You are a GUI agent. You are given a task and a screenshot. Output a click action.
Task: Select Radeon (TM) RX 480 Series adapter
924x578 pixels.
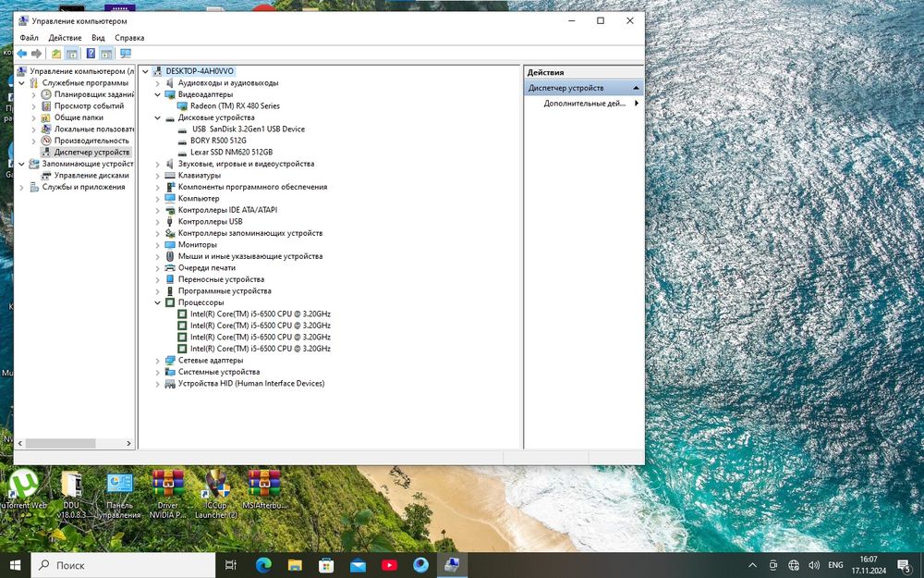[x=235, y=106]
